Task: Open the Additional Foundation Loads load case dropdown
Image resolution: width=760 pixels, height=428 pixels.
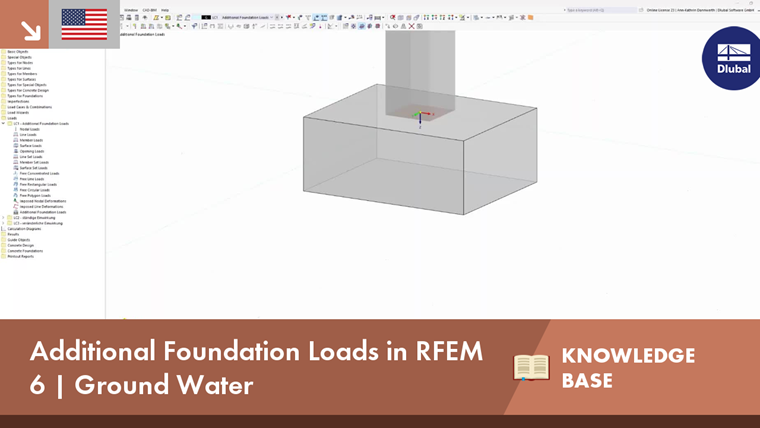Action: pos(271,17)
